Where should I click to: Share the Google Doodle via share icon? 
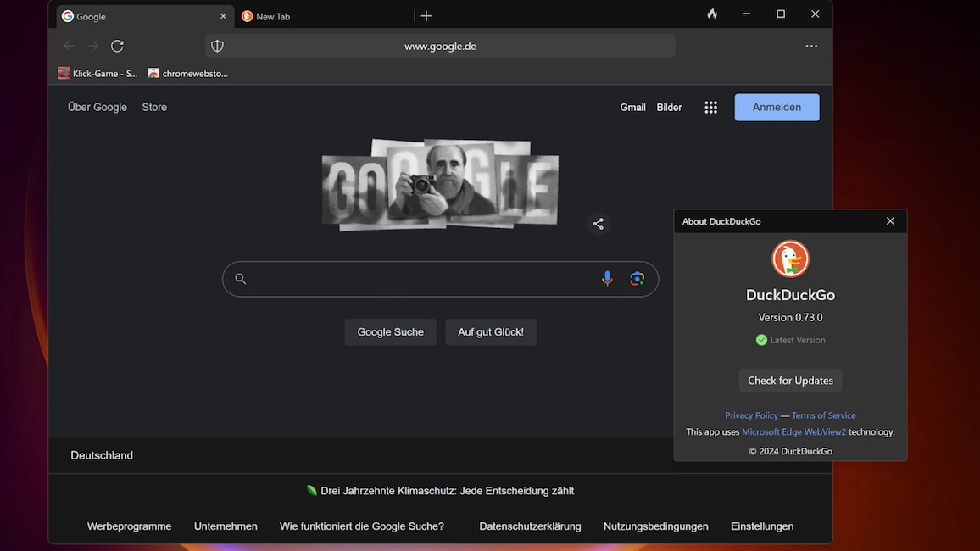(x=599, y=224)
